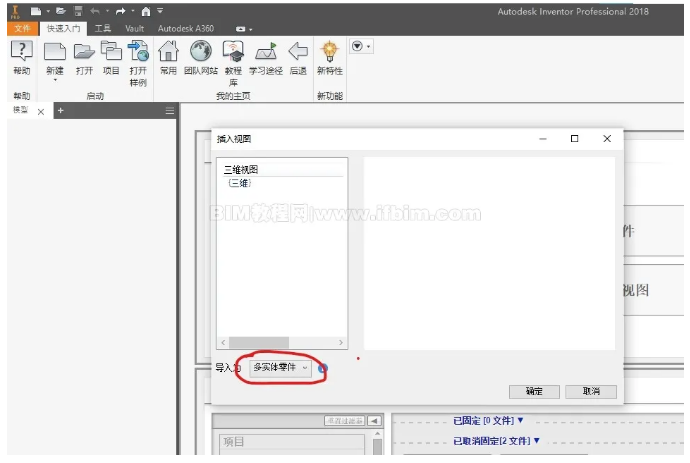Click the Open (打开) folder icon
This screenshot has height=463, width=690.
[x=84, y=52]
